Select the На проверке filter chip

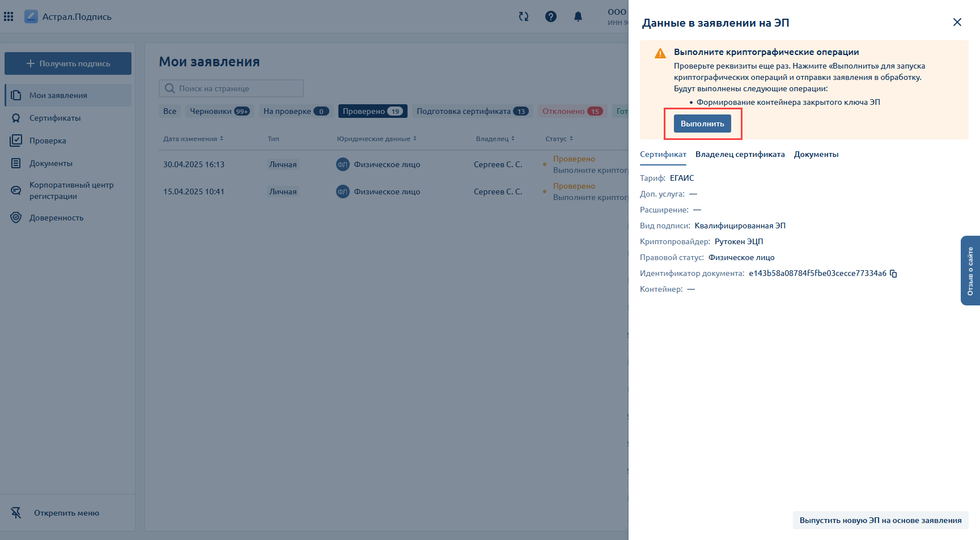[x=296, y=111]
